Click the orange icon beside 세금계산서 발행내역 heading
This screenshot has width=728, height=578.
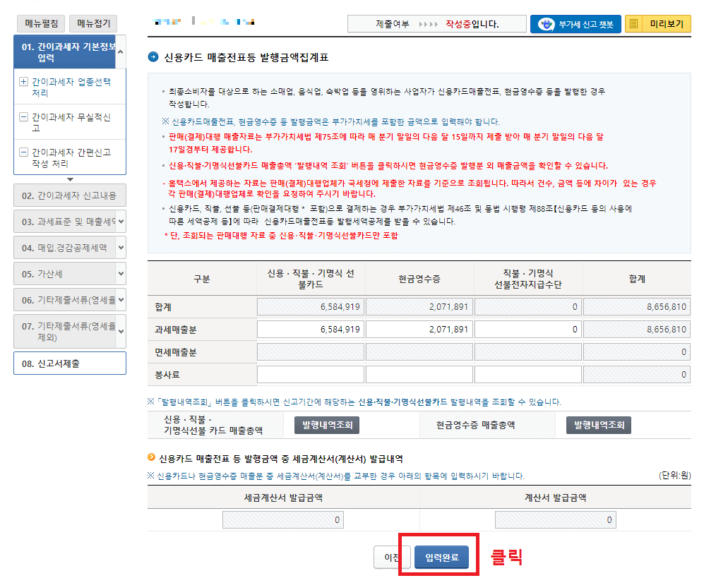(x=150, y=456)
